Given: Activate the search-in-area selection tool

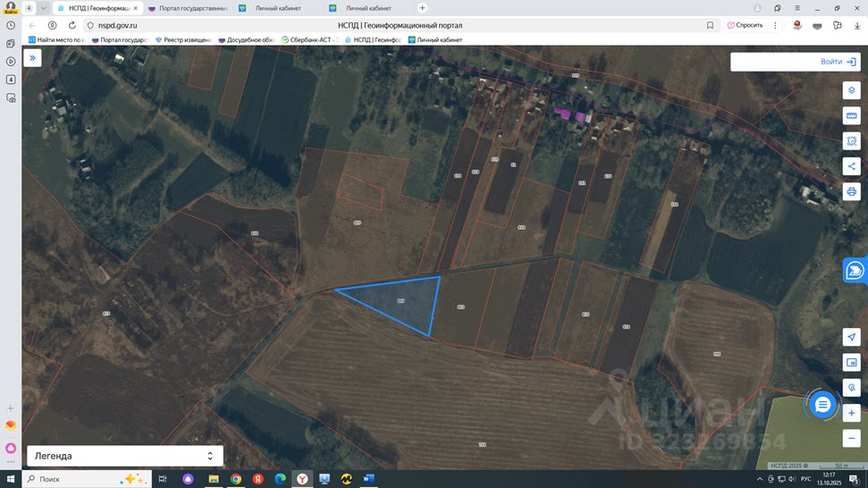Looking at the screenshot, I should click(x=851, y=141).
